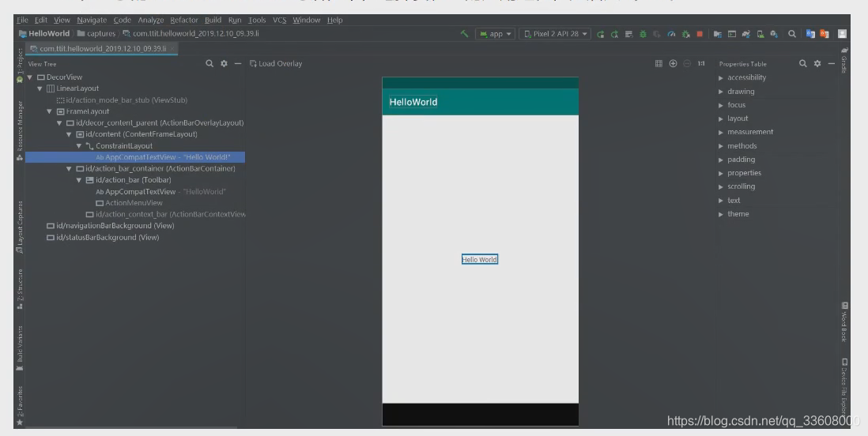Select the com.ttit.helloworld capture editor tab
Screen dimensions: 868x436
103,49
